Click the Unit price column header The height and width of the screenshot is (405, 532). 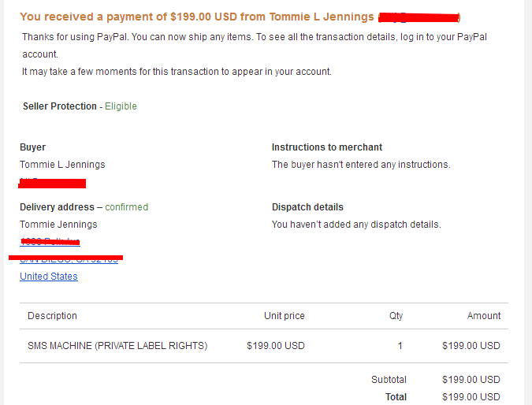285,316
